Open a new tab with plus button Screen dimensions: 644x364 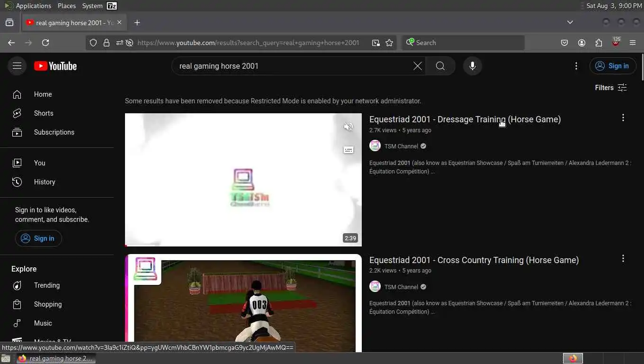click(137, 23)
